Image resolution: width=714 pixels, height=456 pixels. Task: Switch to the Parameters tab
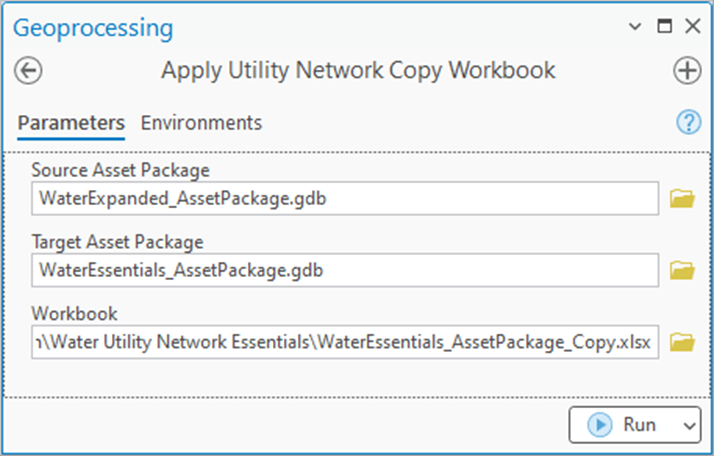71,123
